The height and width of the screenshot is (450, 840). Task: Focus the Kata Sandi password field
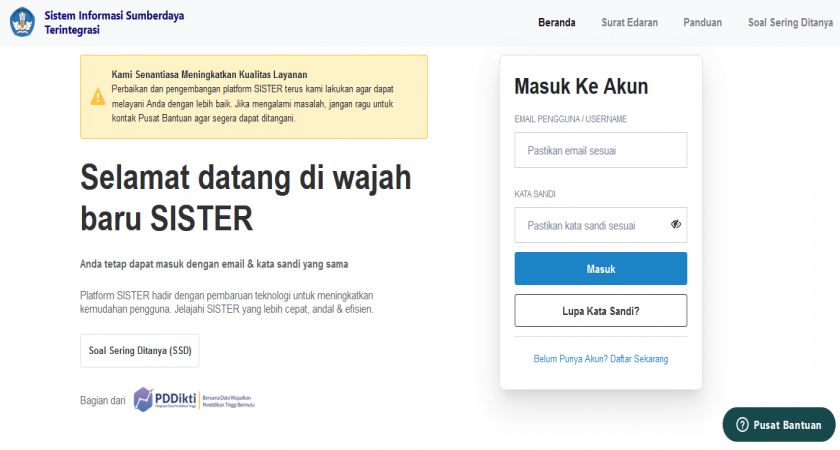(x=590, y=225)
